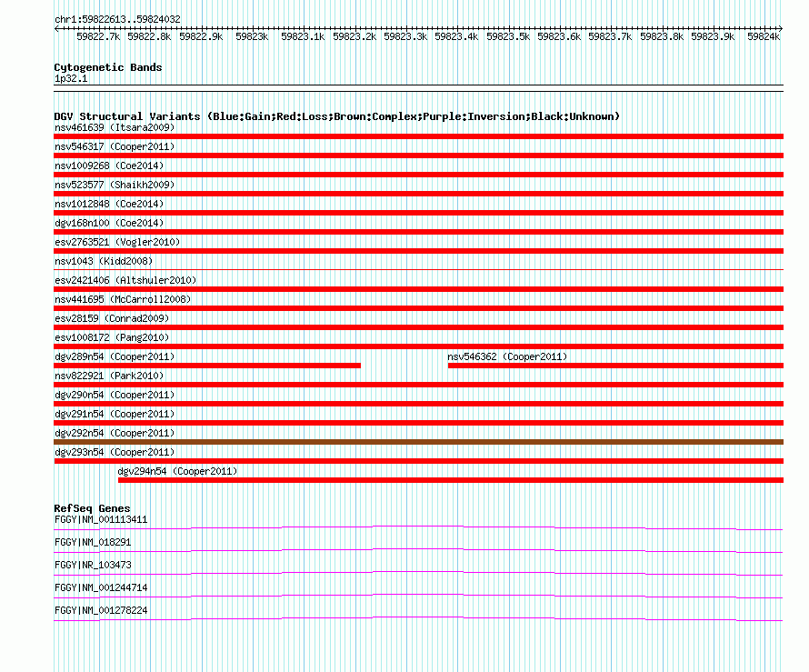
Task: Open esv2421406 (Altshuler2010) entry
Action: coord(125,280)
